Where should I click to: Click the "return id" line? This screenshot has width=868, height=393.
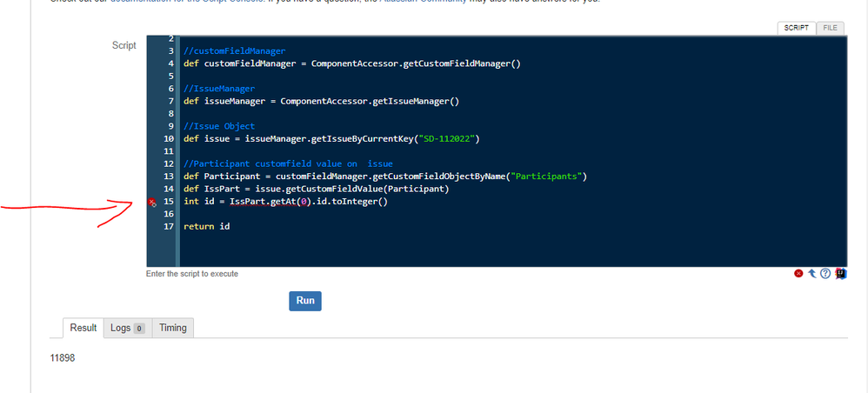(206, 226)
